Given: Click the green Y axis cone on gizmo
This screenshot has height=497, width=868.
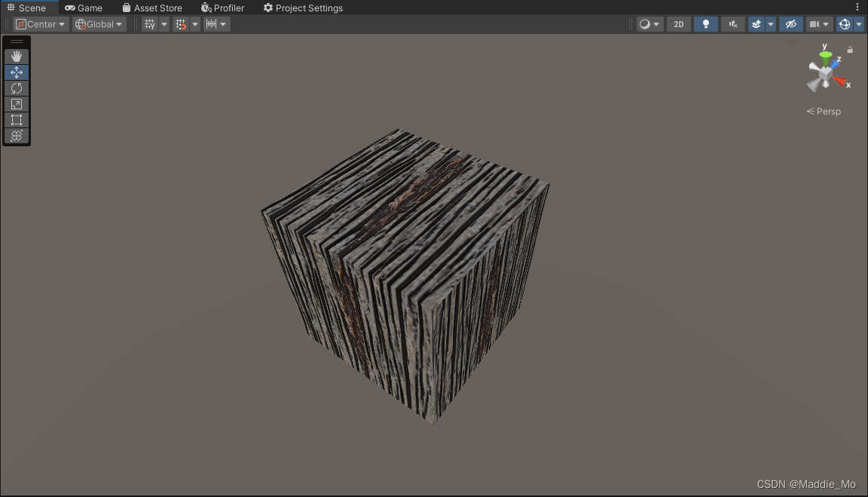Looking at the screenshot, I should [825, 57].
